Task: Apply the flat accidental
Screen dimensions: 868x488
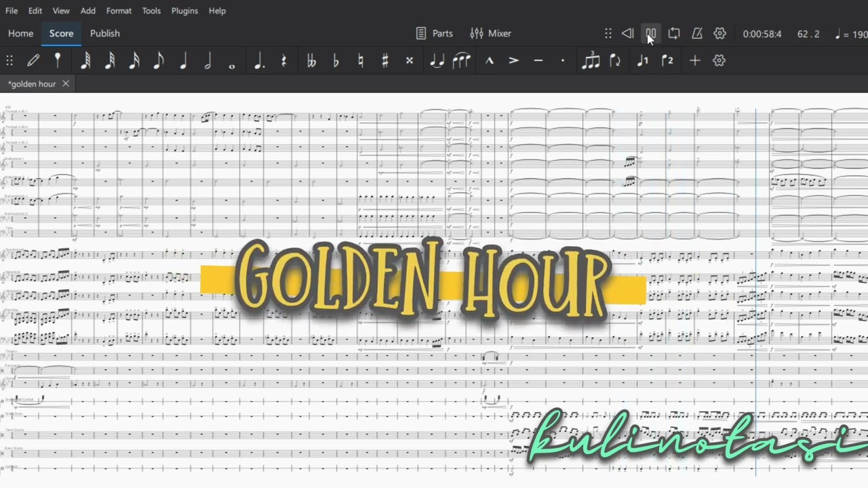Action: tap(336, 61)
